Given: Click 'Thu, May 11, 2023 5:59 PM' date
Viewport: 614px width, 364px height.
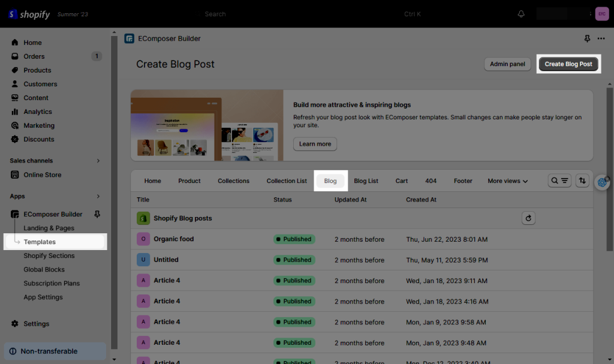Looking at the screenshot, I should 447,260.
